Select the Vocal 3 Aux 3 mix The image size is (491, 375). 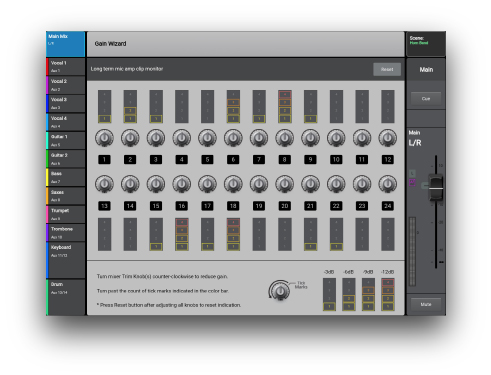point(66,103)
